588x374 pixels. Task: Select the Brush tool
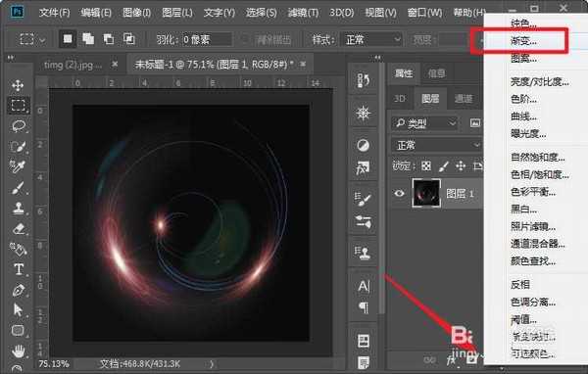18,188
